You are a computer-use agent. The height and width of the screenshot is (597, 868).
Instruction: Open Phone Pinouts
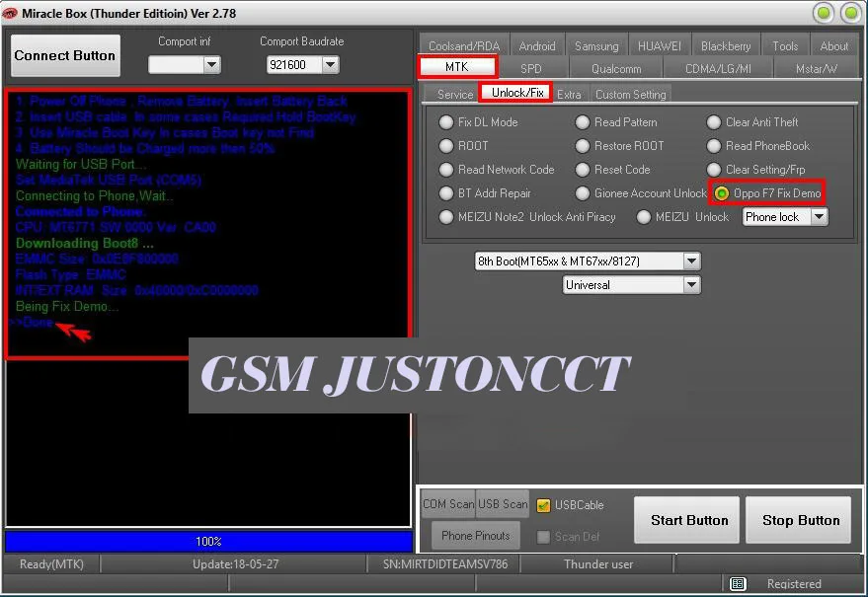[x=476, y=536]
